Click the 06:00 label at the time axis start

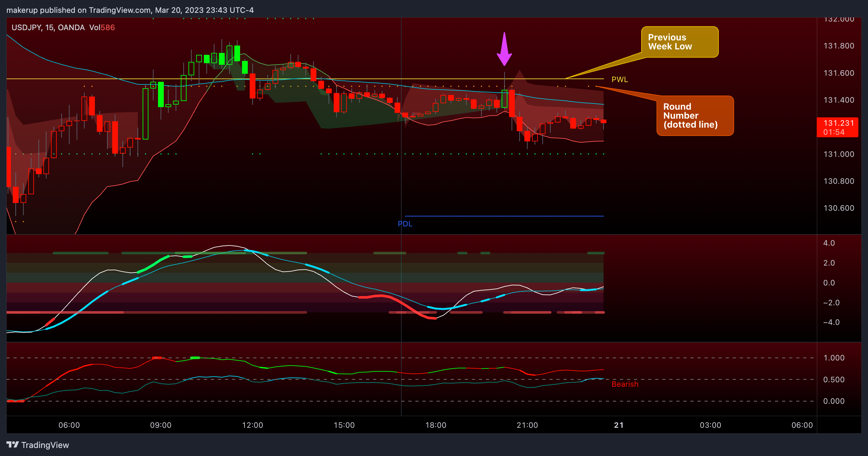click(69, 425)
